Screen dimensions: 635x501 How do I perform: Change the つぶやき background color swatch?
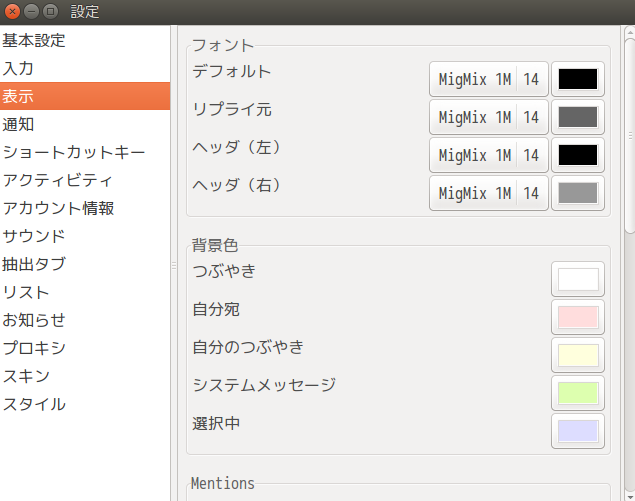point(578,279)
